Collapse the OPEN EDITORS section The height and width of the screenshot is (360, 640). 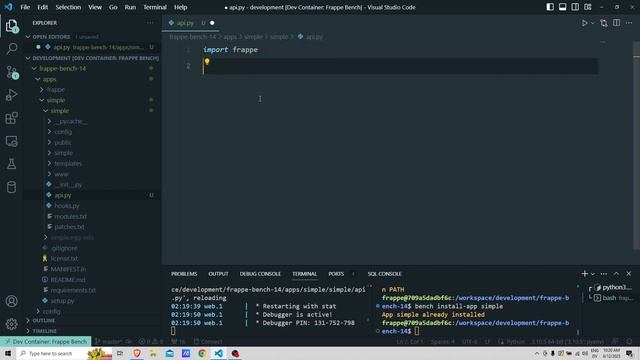click(x=51, y=37)
